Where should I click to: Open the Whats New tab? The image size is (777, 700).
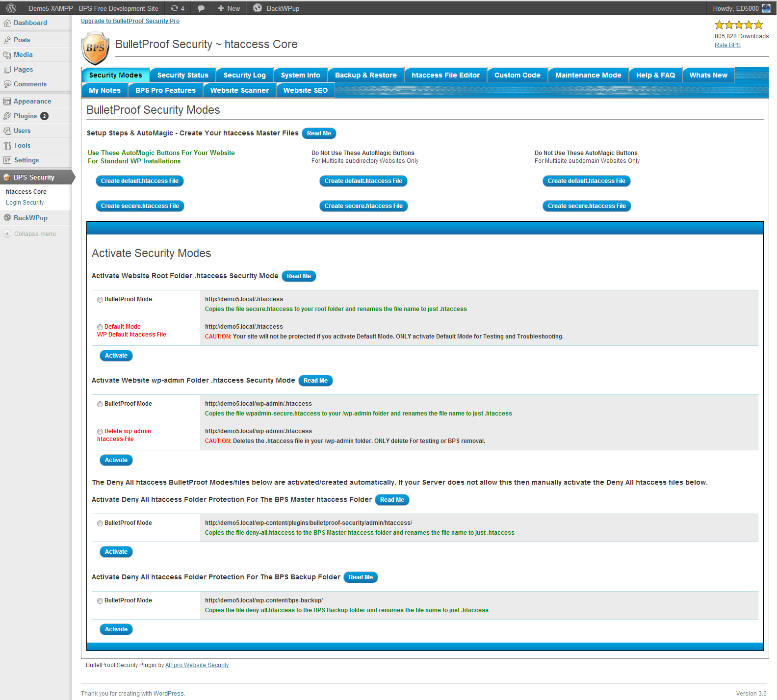(x=709, y=75)
